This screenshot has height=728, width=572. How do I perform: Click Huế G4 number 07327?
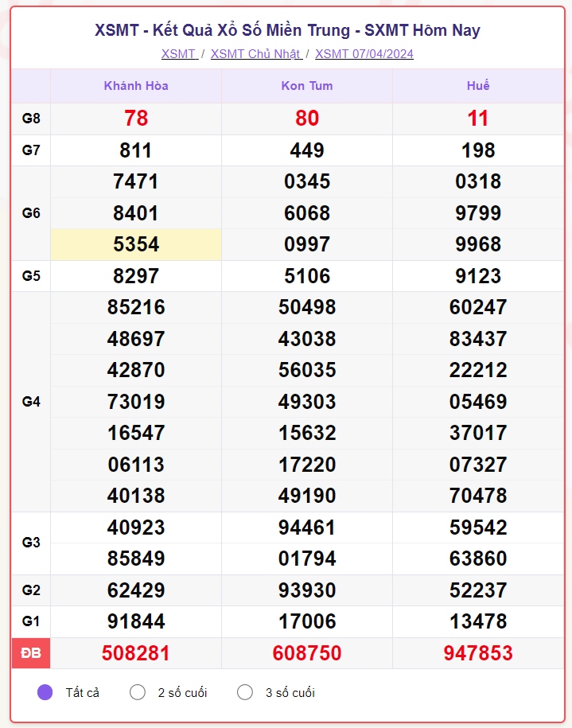pos(478,465)
